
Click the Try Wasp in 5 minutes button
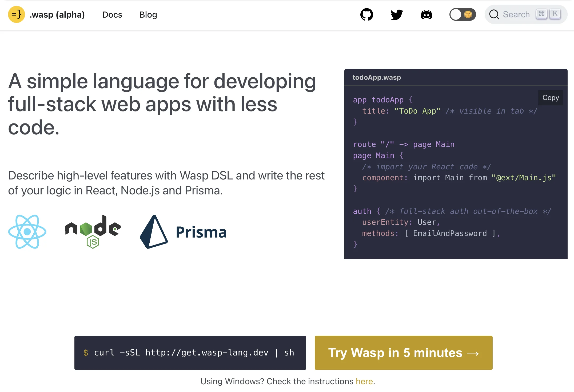[x=404, y=353]
